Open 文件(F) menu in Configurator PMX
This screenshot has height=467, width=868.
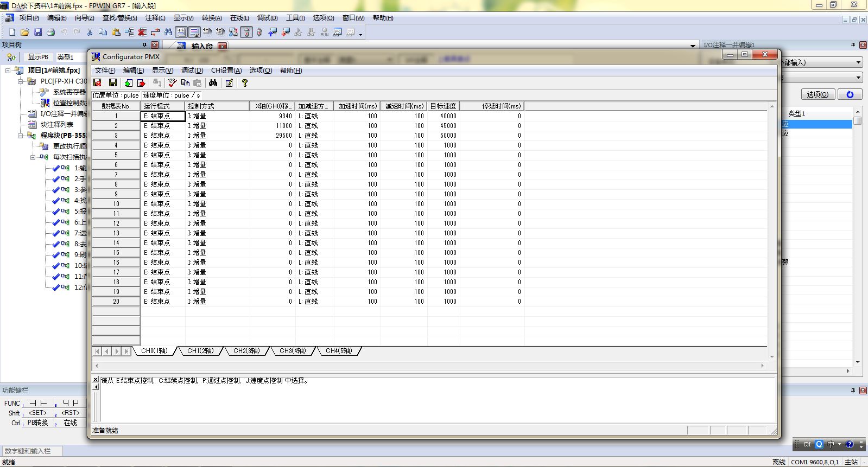(x=105, y=71)
